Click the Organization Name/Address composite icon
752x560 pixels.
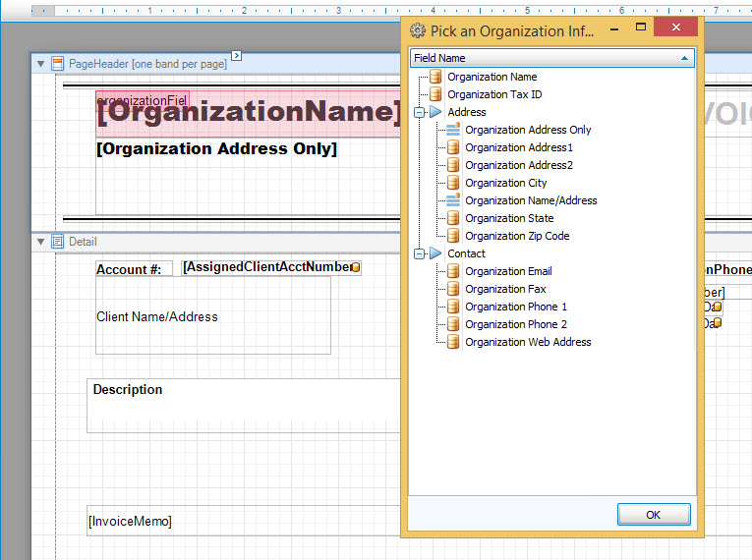453,200
